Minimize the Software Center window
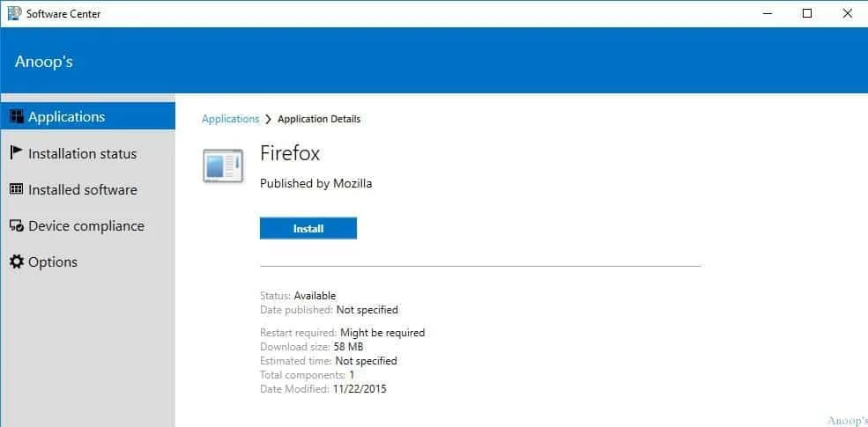Screen dimensions: 868x427 tap(766, 13)
